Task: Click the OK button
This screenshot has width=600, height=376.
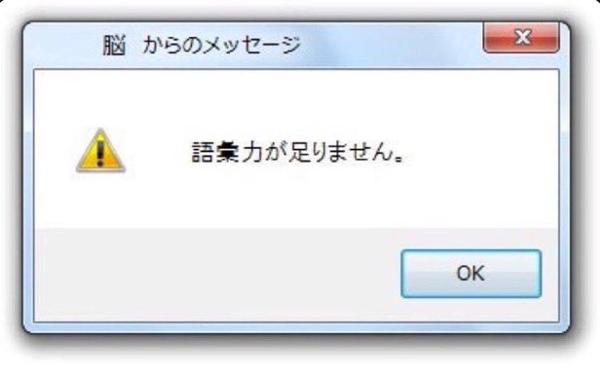Action: 471,273
